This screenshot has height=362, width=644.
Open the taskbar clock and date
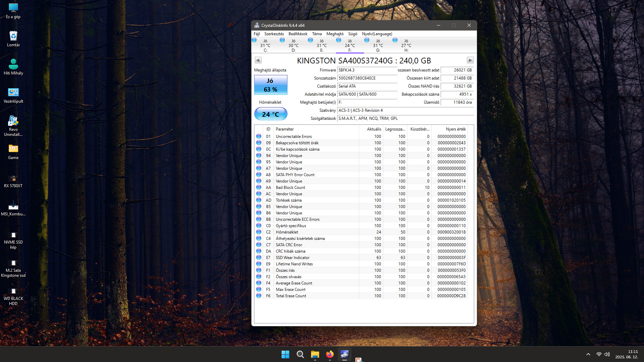coord(626,354)
